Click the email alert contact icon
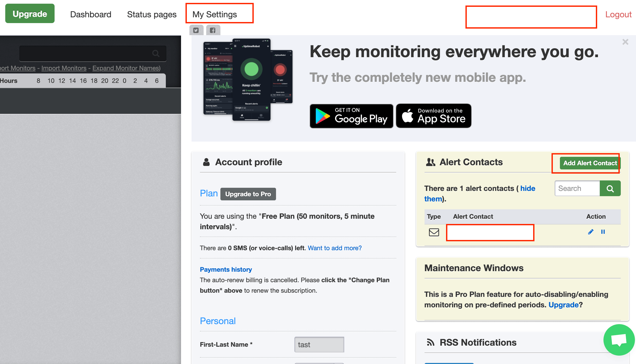The height and width of the screenshot is (364, 636). pyautogui.click(x=433, y=232)
